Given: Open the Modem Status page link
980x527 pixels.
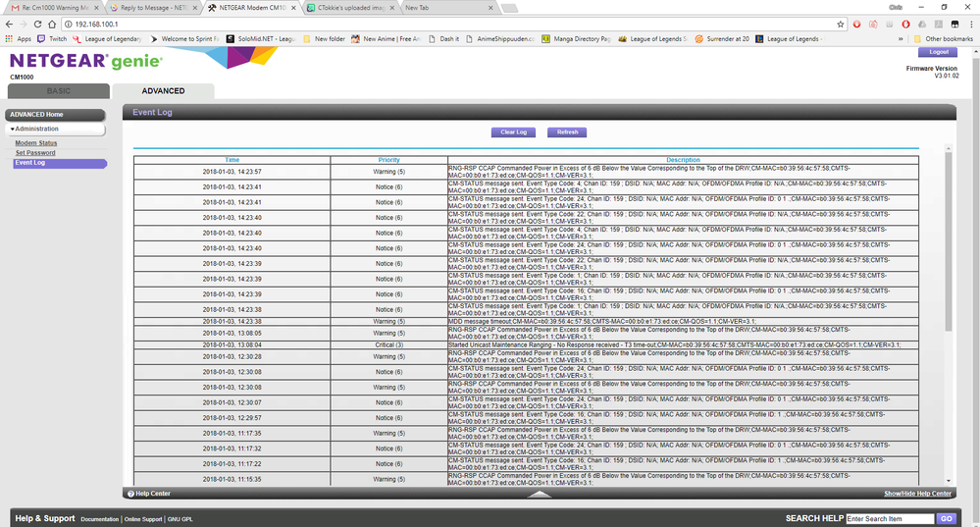Looking at the screenshot, I should (x=35, y=143).
